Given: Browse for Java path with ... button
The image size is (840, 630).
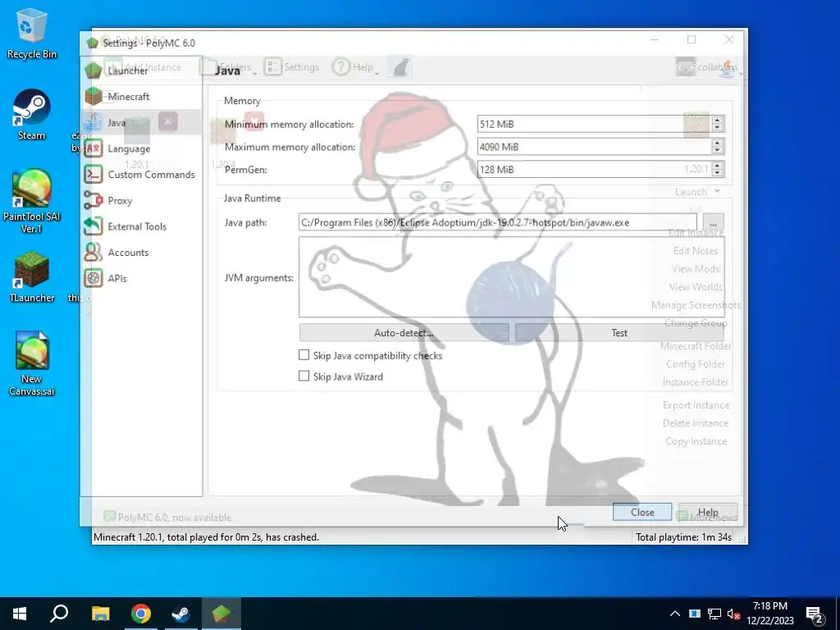Looking at the screenshot, I should coord(713,222).
